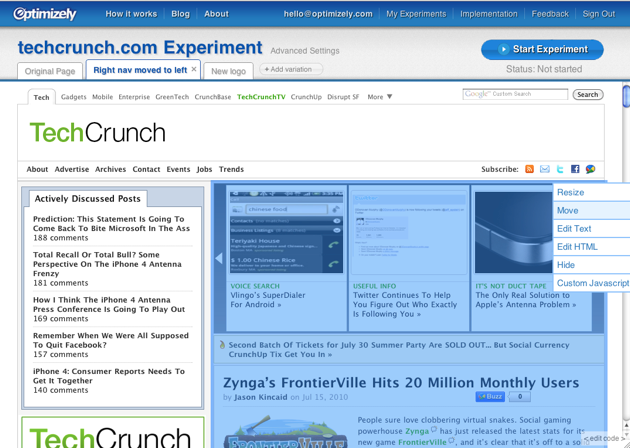Screen dimensions: 630x448
Task: Open the Mobile section link
Action: (102, 97)
